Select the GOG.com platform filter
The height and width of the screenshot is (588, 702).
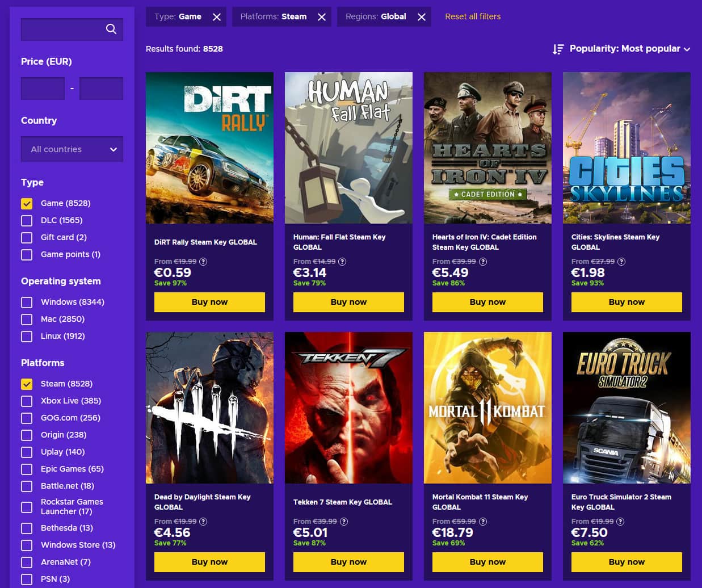[x=27, y=418]
